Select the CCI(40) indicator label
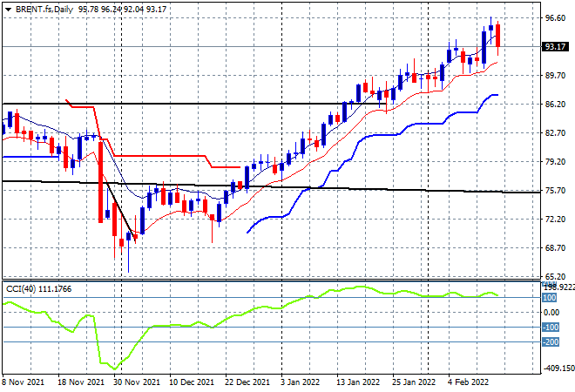575x392 pixels. click(21, 289)
